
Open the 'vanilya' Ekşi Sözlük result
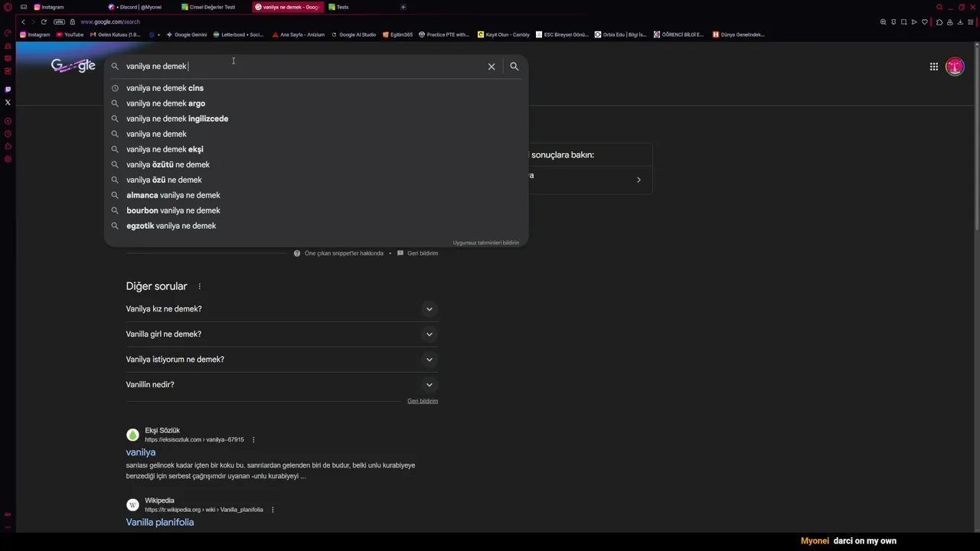(x=141, y=452)
